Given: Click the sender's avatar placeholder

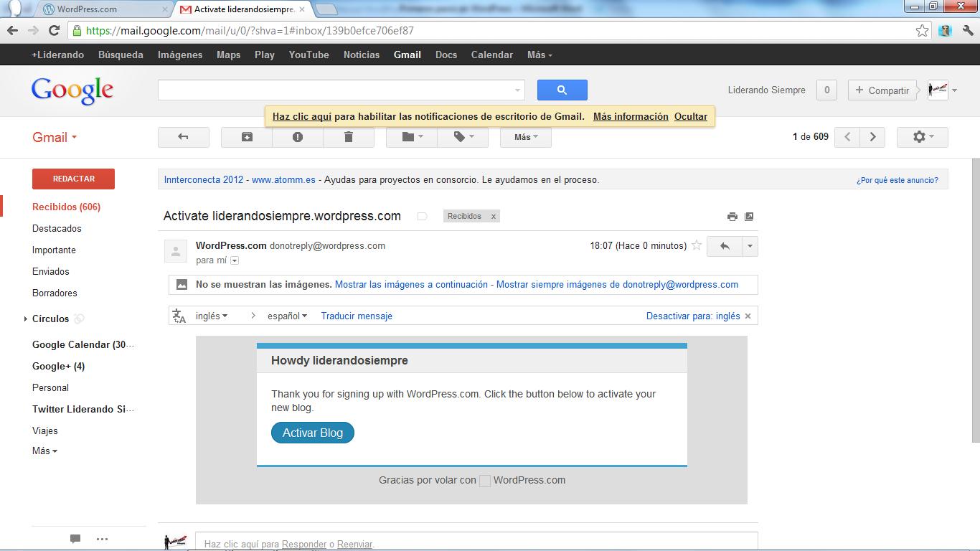Looking at the screenshot, I should coord(176,251).
